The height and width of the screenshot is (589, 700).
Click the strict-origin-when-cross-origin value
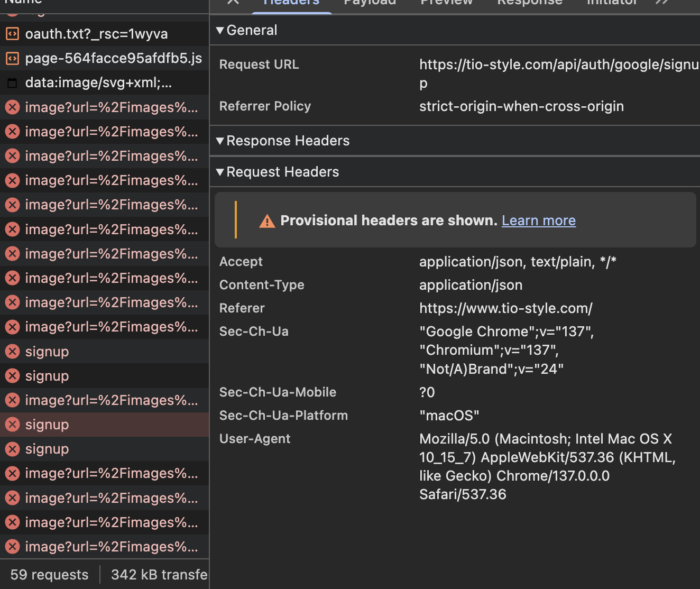[521, 106]
